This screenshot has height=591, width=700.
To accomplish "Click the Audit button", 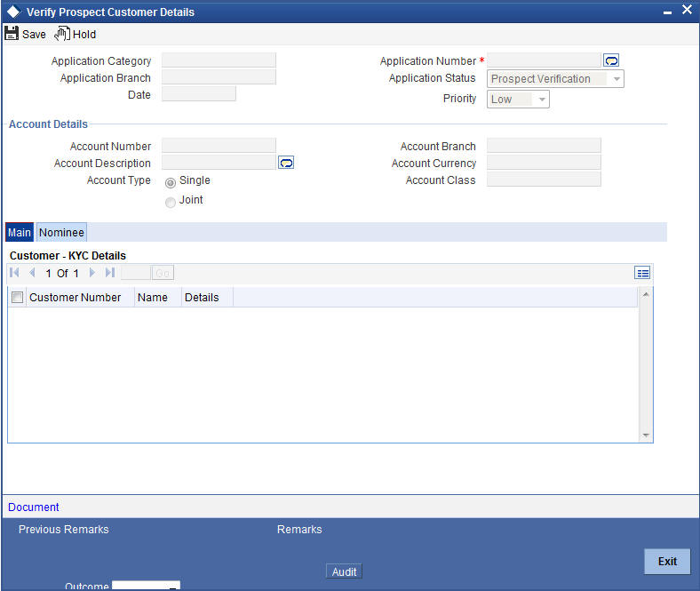I will pyautogui.click(x=344, y=571).
